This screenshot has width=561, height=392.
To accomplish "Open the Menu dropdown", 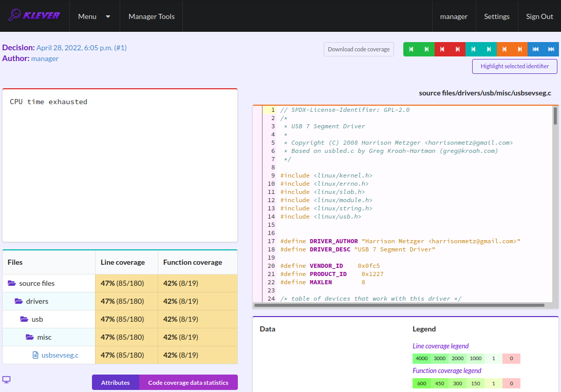I will pos(94,16).
